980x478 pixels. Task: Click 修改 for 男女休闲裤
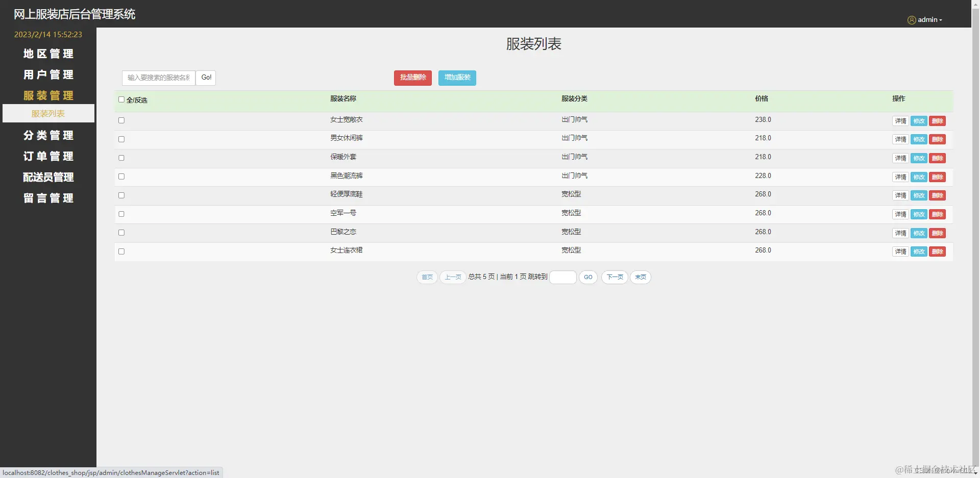pyautogui.click(x=919, y=139)
